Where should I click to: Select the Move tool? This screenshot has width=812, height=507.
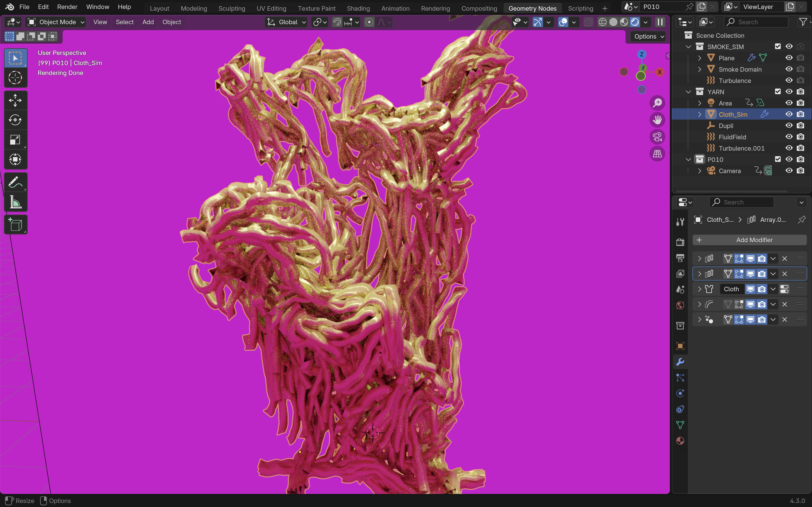[16, 100]
